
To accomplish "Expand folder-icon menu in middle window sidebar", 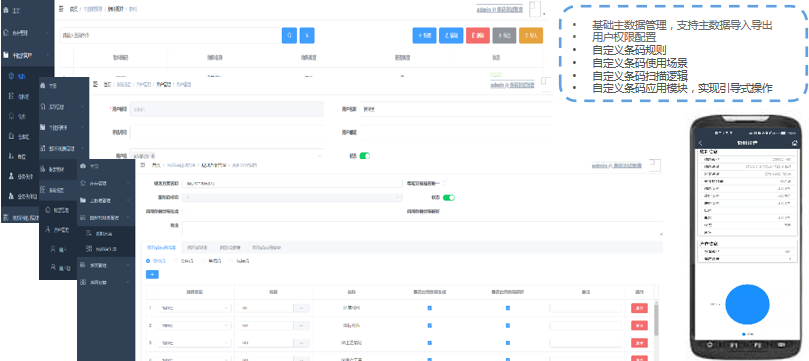I will (64, 127).
